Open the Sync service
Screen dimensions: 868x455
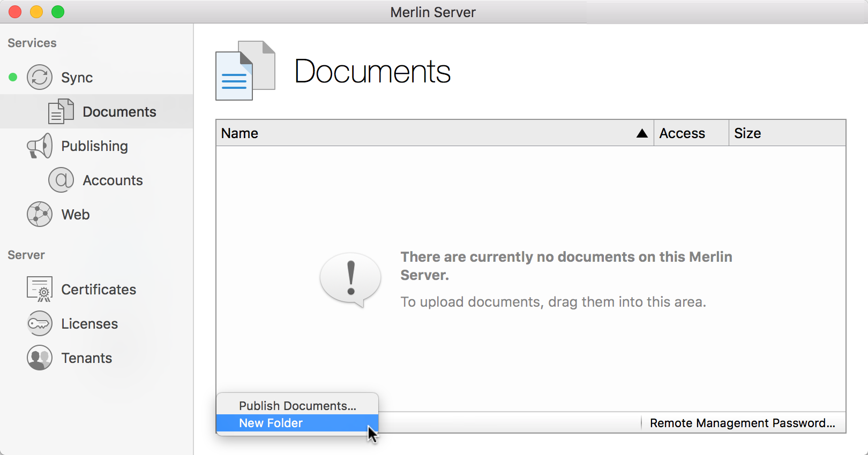pos(96,78)
